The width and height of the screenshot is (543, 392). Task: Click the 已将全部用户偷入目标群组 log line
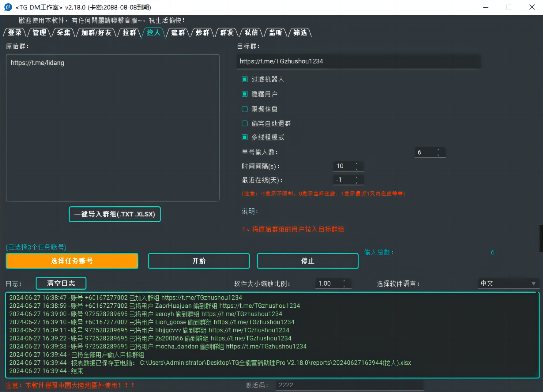click(x=76, y=355)
